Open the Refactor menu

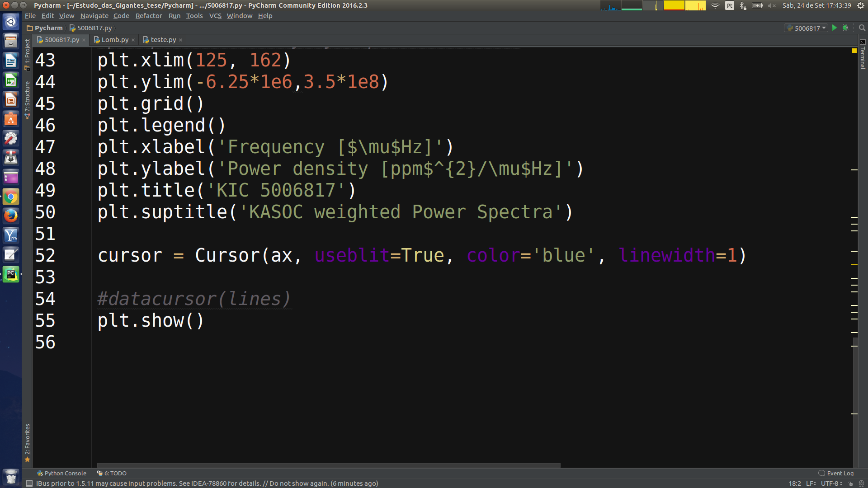149,16
